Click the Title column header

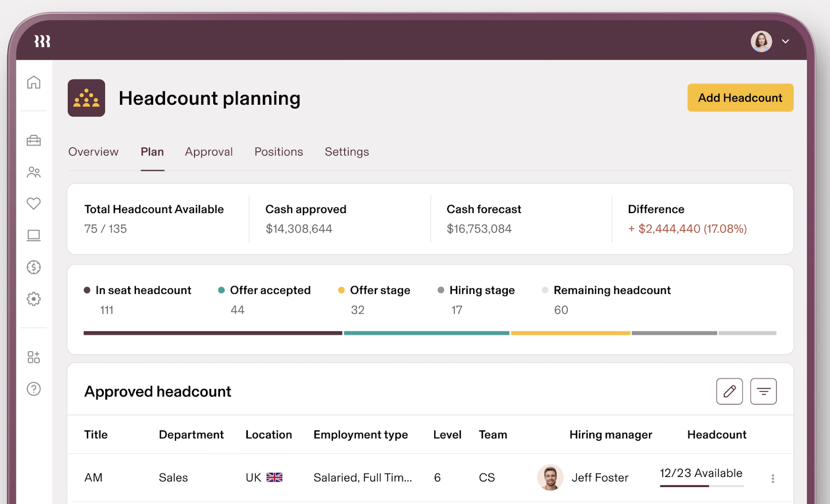coord(96,435)
